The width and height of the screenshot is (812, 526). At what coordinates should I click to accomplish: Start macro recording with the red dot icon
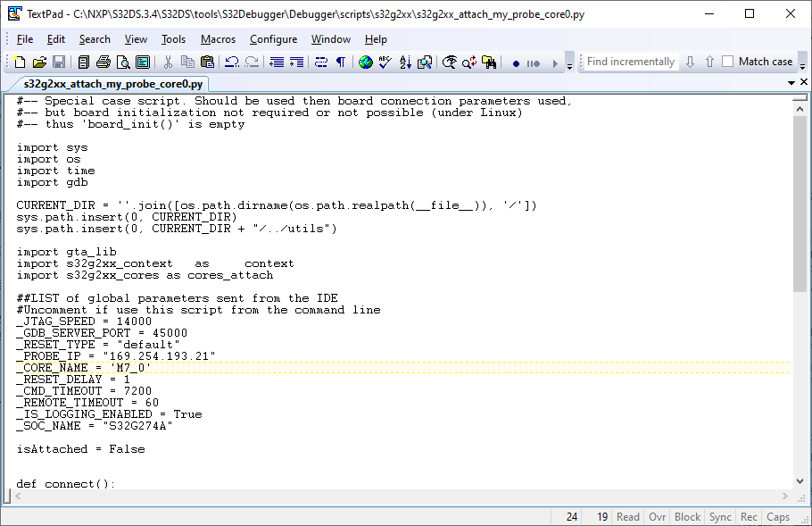pyautogui.click(x=515, y=62)
